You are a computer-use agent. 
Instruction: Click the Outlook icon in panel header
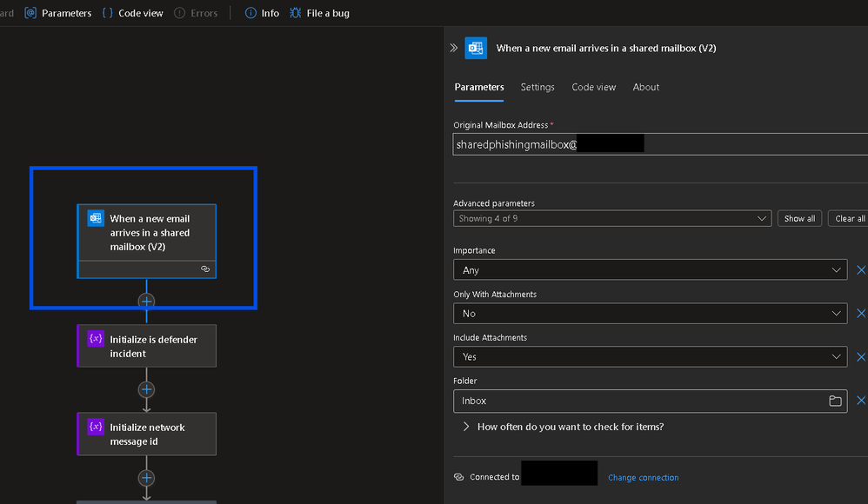pyautogui.click(x=475, y=49)
